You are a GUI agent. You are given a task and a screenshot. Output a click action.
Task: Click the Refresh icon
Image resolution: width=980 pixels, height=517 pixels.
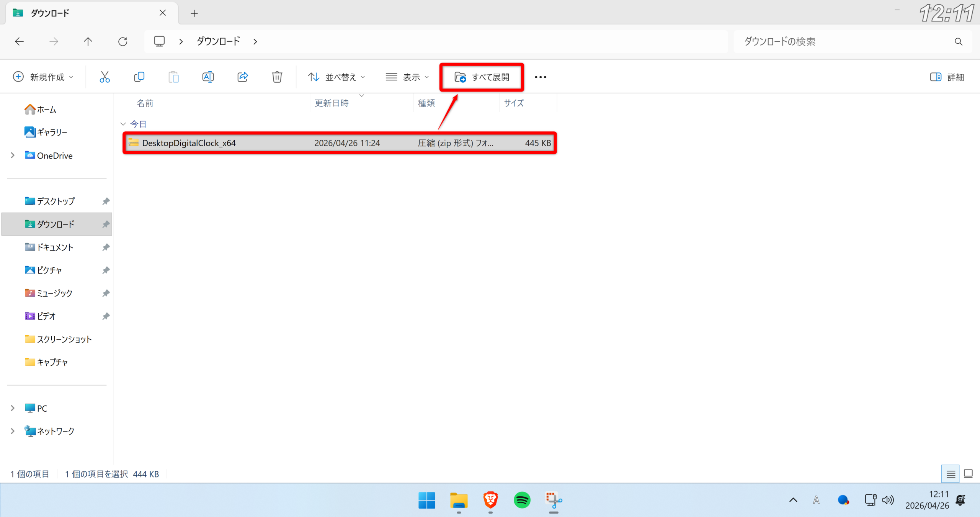122,41
